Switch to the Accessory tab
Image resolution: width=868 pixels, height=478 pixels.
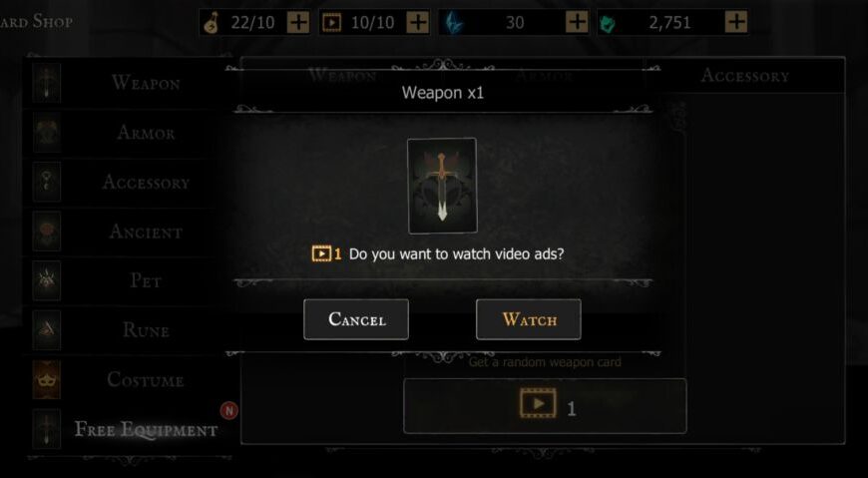(x=744, y=75)
